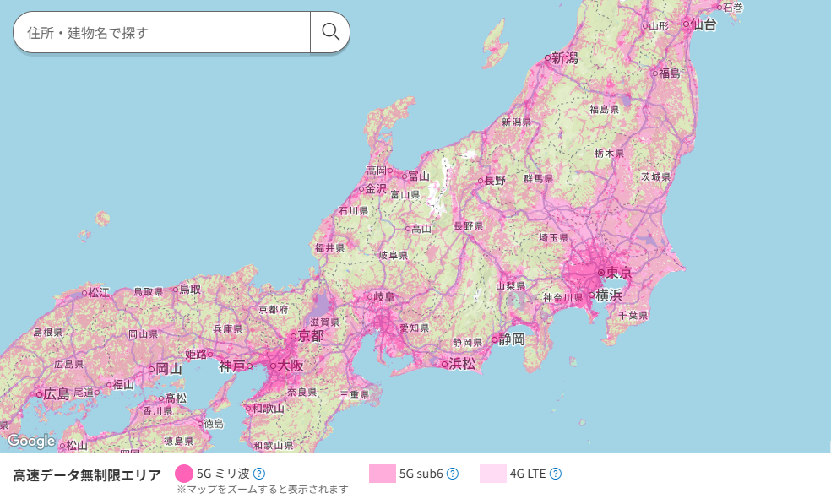Click the 広島県 prefecture label
The image size is (831, 504).
pos(69,365)
